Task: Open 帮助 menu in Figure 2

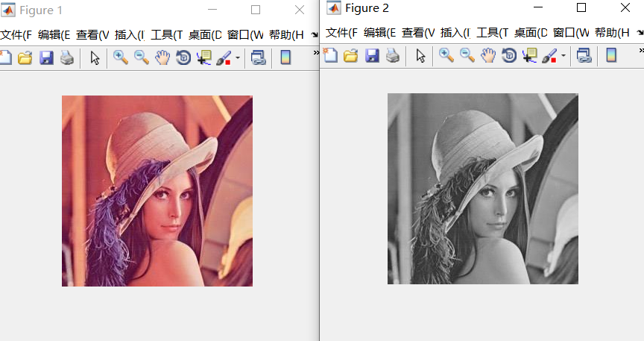Action: (612, 33)
